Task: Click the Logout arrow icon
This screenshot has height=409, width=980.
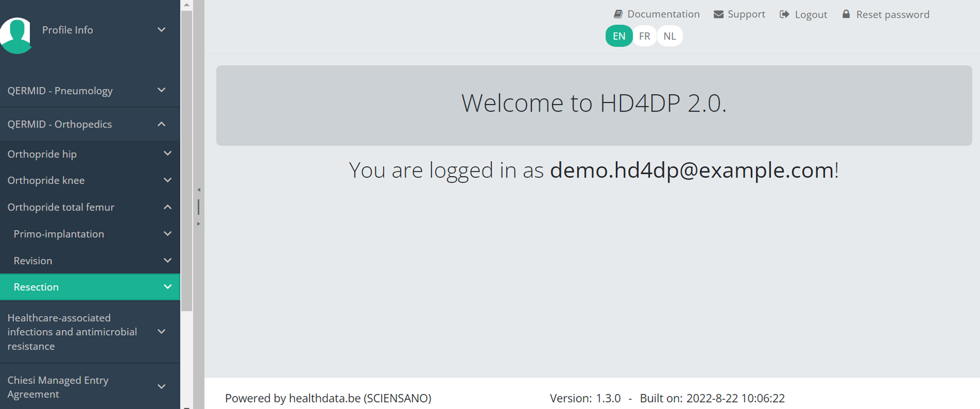Action: pos(784,14)
